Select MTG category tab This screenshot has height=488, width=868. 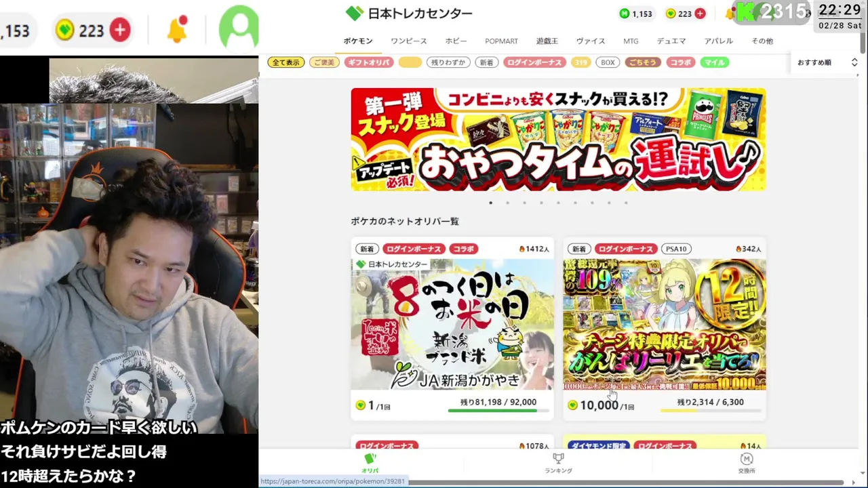tap(631, 41)
